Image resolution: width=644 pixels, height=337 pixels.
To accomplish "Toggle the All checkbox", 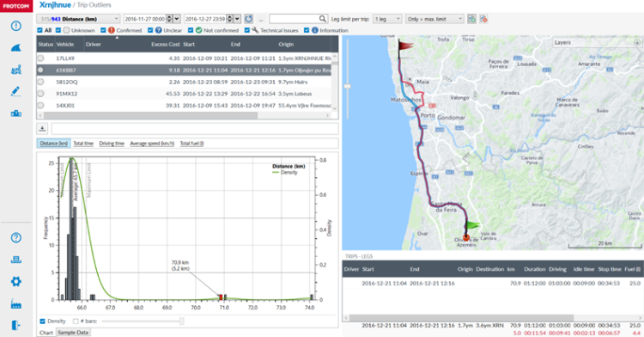I will coord(39,30).
